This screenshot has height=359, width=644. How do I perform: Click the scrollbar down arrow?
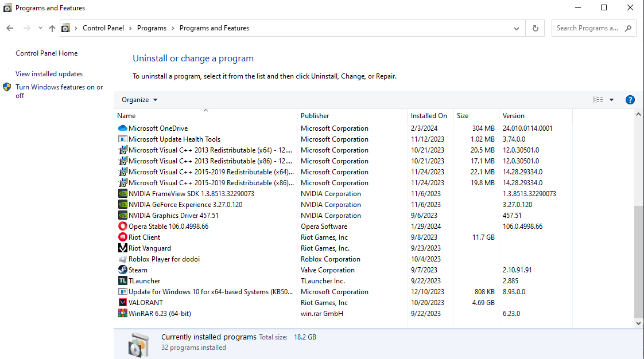(x=638, y=323)
